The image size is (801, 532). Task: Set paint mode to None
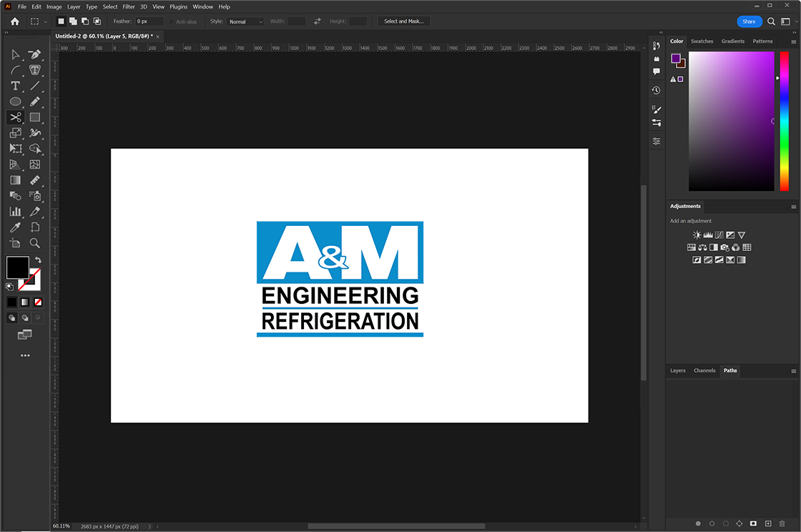(x=38, y=302)
